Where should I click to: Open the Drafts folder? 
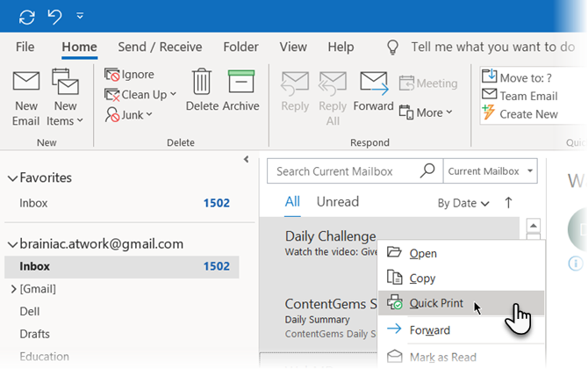point(34,334)
